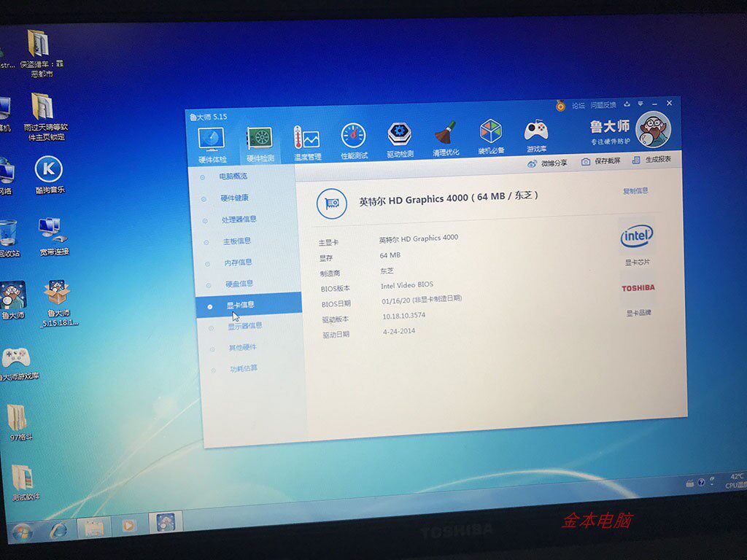Screen dimensions: 747x560
Task: Select 显示器信息 in sidebar
Action: (245, 326)
